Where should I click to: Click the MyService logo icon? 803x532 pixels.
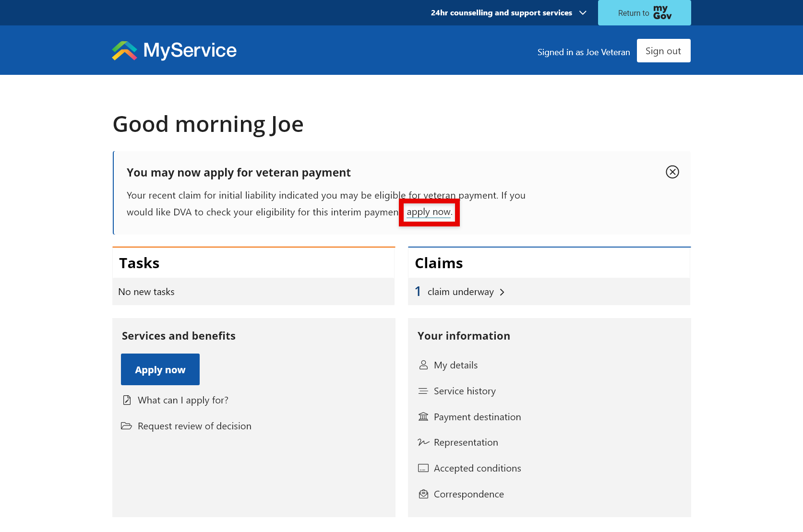[x=125, y=50]
